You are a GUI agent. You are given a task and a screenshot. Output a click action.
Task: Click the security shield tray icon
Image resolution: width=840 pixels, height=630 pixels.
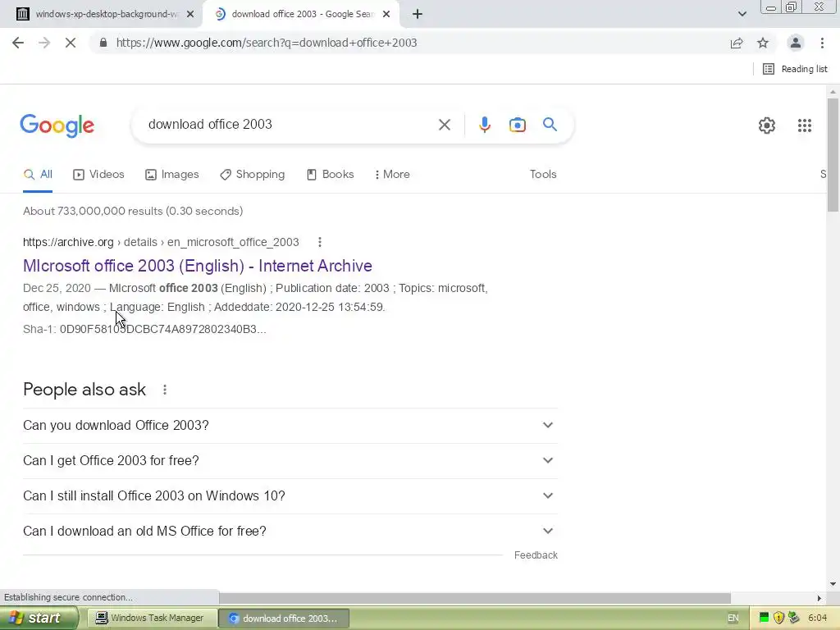coord(779,618)
